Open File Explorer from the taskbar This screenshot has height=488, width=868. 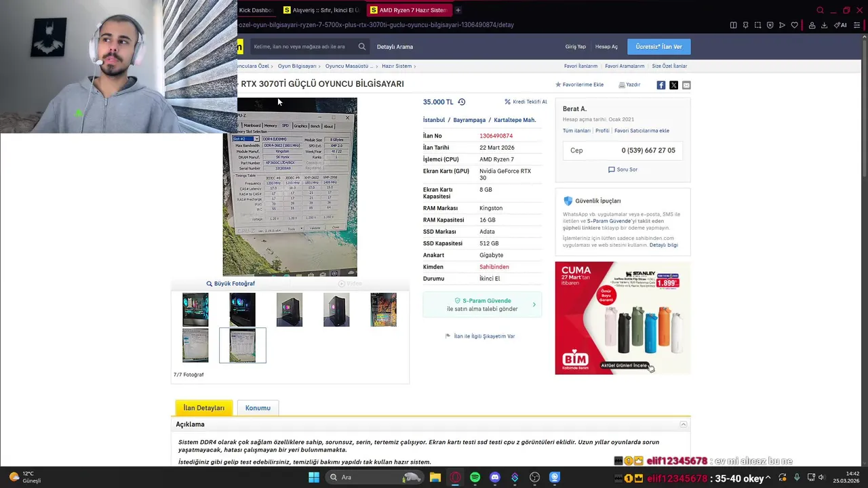tap(435, 477)
